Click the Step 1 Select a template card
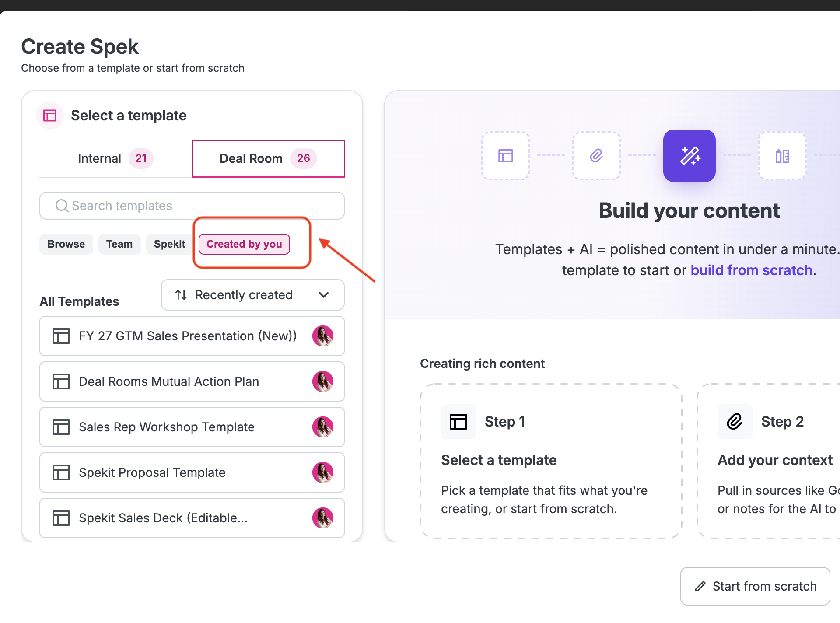The width and height of the screenshot is (840, 623). (551, 461)
